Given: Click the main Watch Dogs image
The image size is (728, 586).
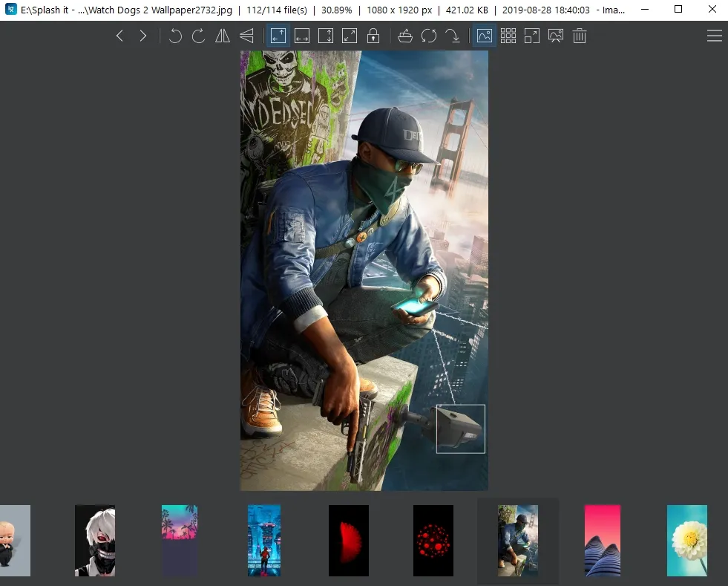Looking at the screenshot, I should (364, 270).
